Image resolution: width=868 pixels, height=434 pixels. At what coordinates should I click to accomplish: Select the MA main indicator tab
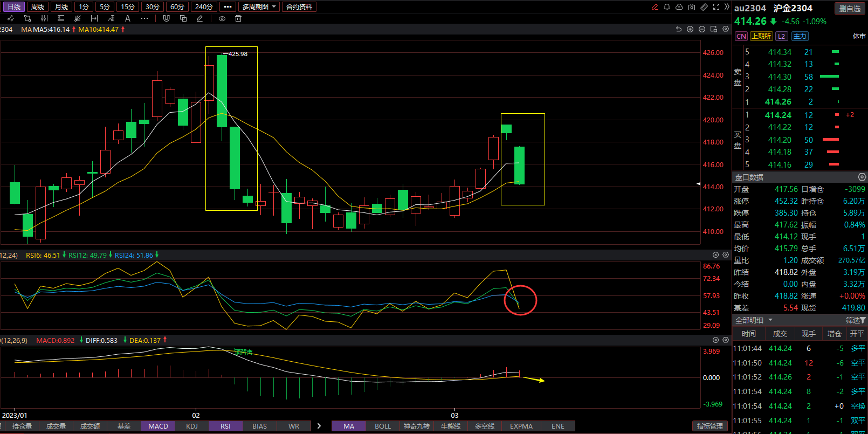349,426
